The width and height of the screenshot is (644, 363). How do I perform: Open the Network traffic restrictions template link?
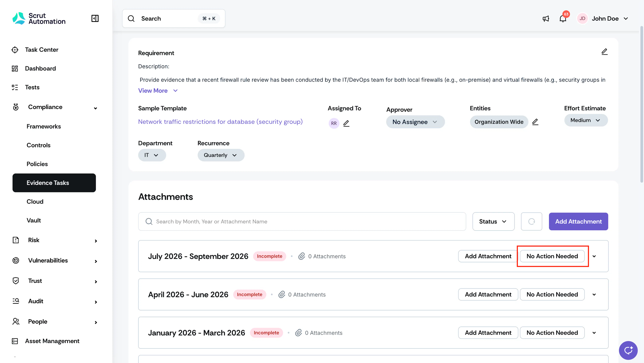pos(220,122)
